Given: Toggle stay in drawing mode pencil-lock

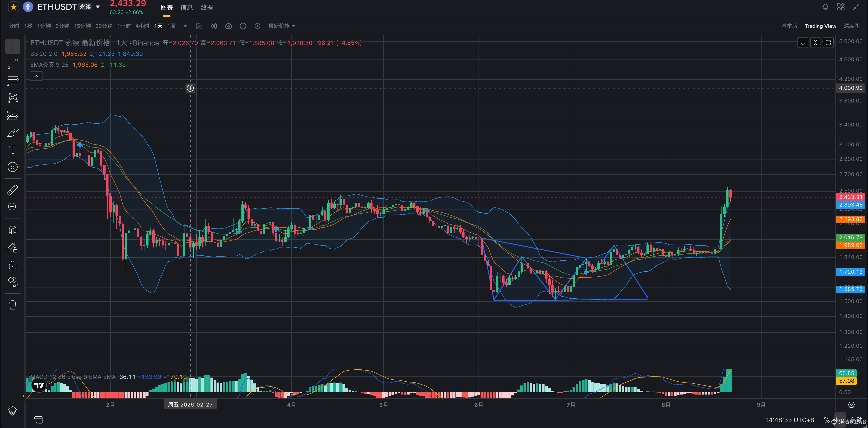Looking at the screenshot, I should point(12,248).
